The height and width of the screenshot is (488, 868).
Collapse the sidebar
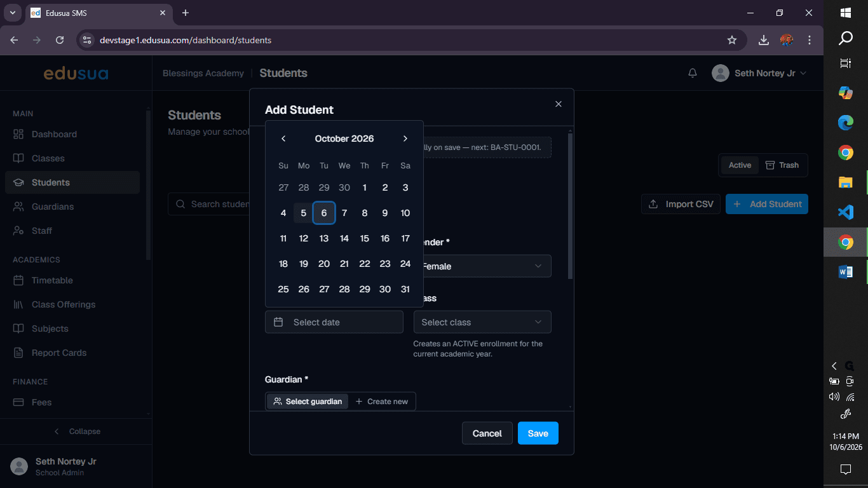(76, 431)
